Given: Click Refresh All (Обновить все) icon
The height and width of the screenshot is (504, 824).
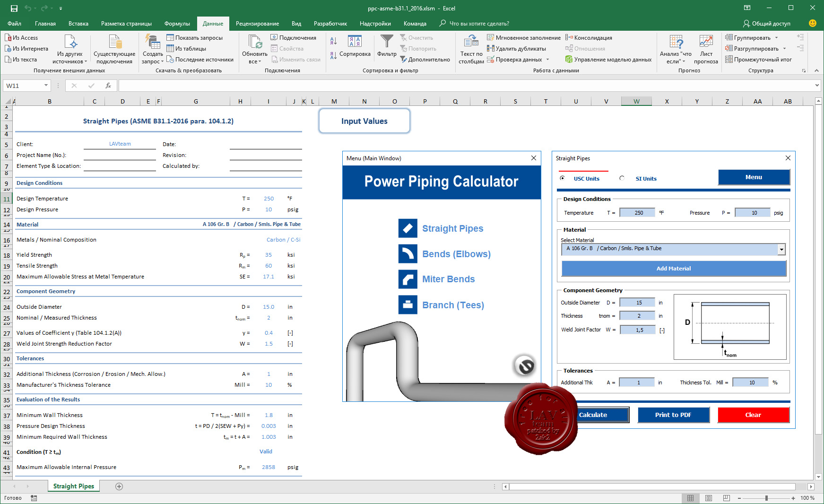Looking at the screenshot, I should [x=255, y=42].
